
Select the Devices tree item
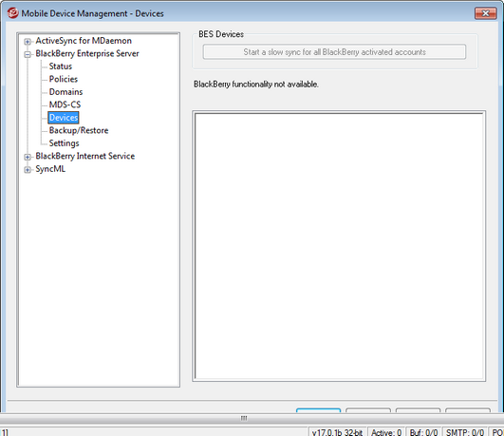64,118
